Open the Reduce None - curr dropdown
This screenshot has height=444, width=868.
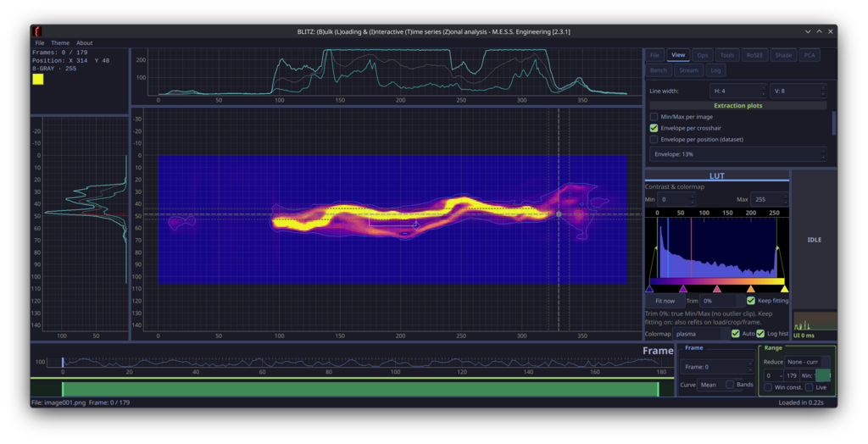pyautogui.click(x=807, y=362)
